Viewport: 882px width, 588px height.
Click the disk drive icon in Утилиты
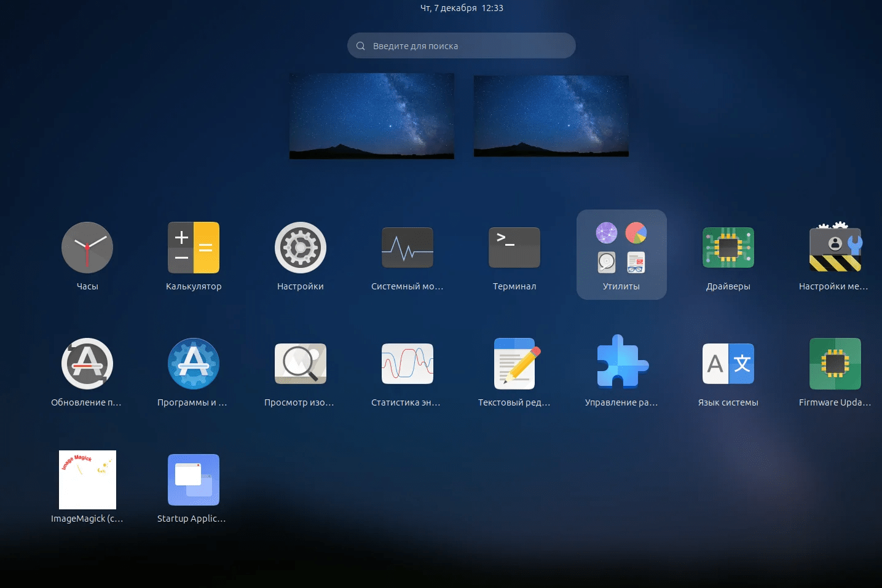(607, 262)
